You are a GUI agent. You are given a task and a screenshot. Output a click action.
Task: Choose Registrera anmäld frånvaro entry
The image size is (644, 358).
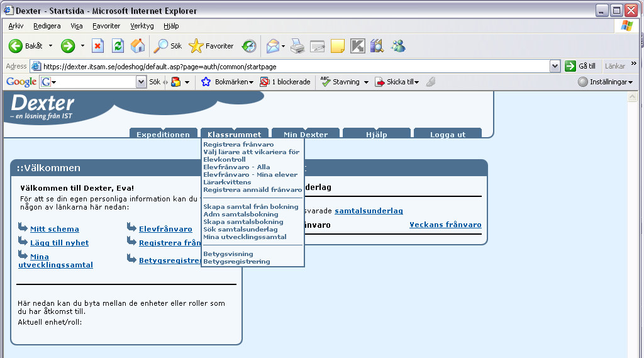point(253,189)
